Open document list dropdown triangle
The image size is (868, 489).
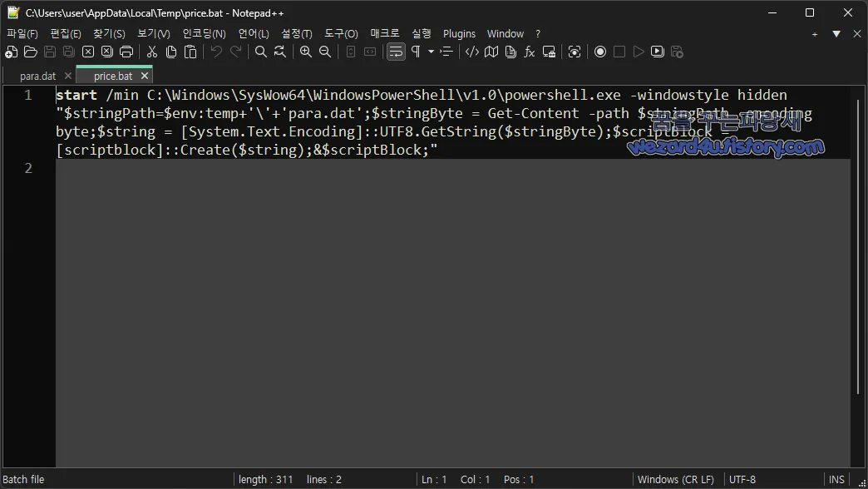point(836,34)
